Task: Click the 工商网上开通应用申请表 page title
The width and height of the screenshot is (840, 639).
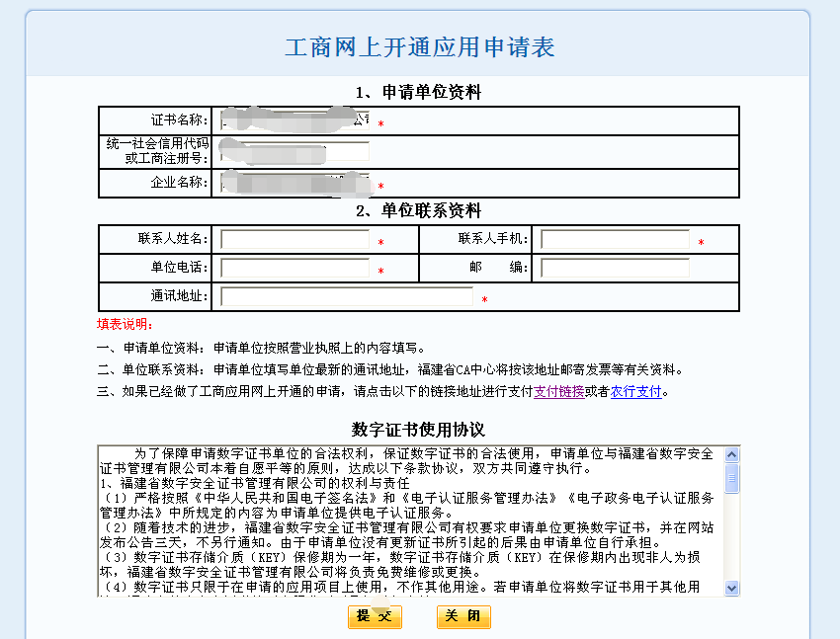Action: click(419, 47)
